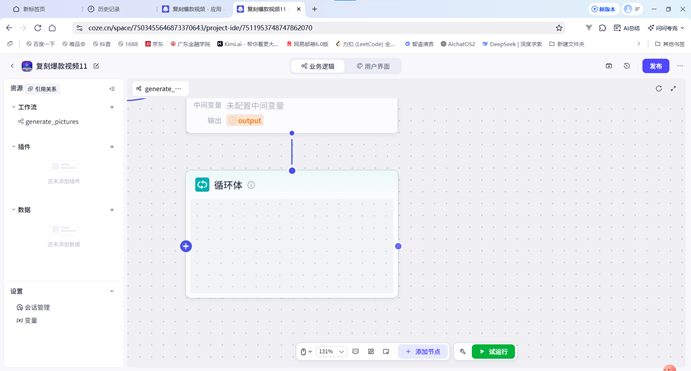Open the 引用关系 reference view button
Image resolution: width=691 pixels, height=371 pixels.
pos(42,89)
